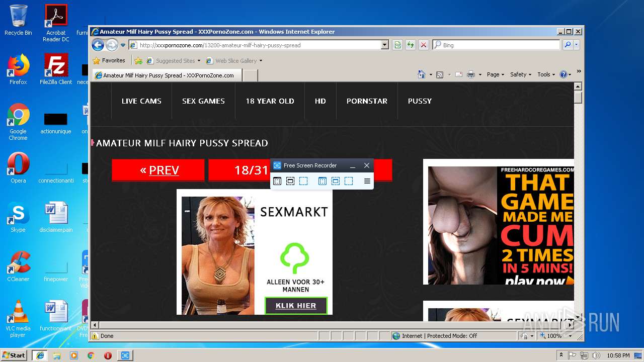644x362 pixels.
Task: Stop loading with the red X icon
Action: tap(424, 45)
